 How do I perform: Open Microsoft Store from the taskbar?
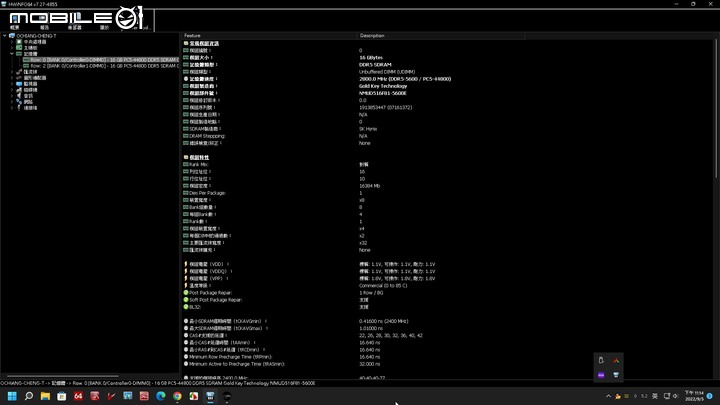[62, 396]
